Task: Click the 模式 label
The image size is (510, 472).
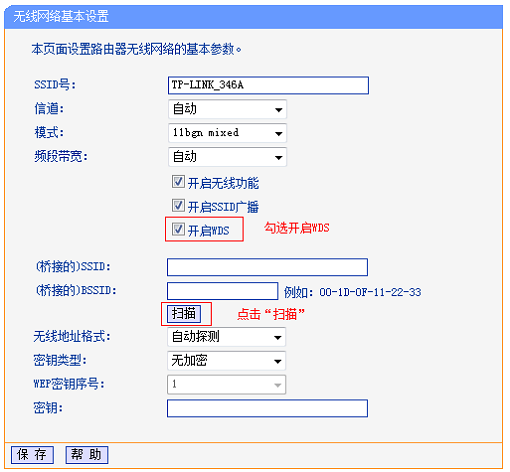Action: (x=49, y=133)
